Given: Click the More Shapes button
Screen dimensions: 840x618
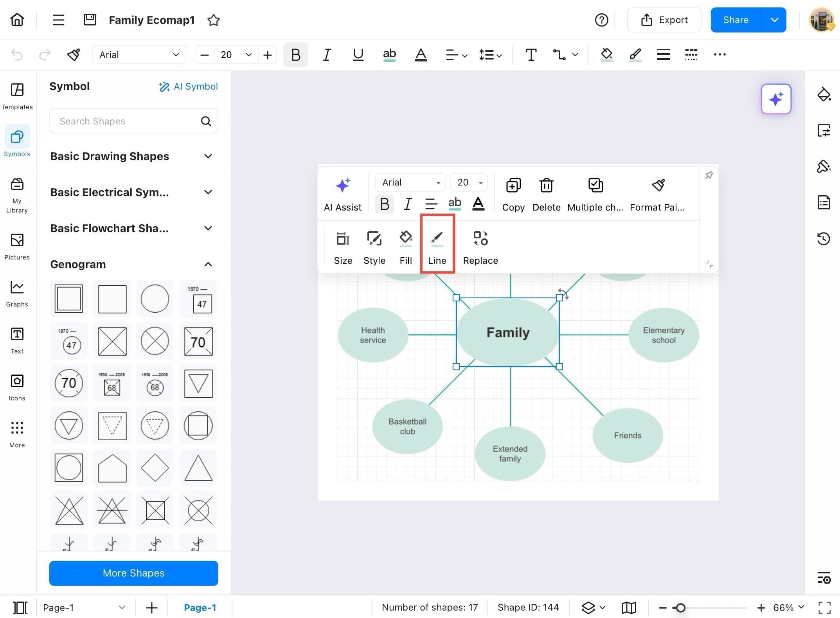Looking at the screenshot, I should pos(133,573).
